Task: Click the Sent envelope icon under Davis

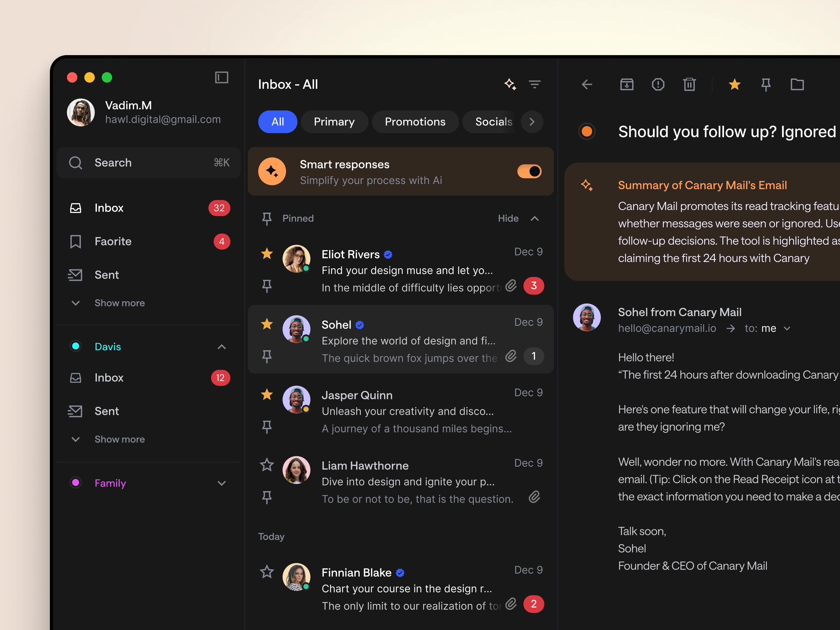Action: pos(75,411)
